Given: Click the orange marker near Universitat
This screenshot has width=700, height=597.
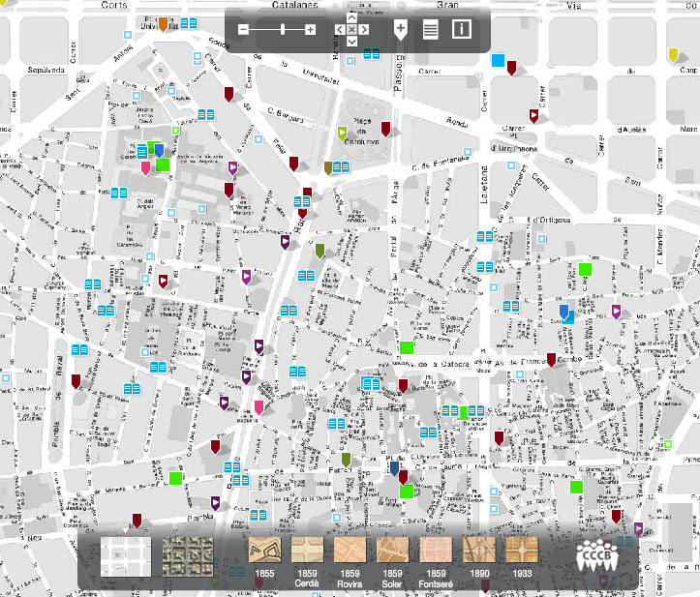Looking at the screenshot, I should pyautogui.click(x=164, y=24).
